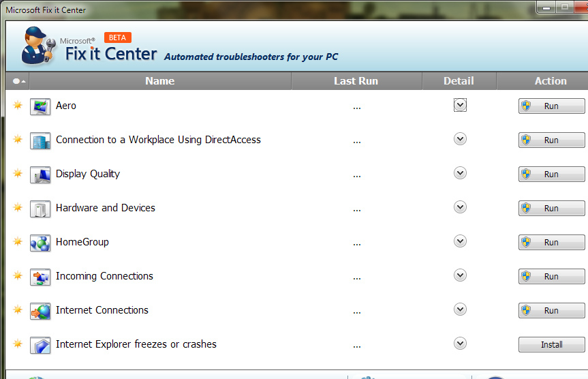
Task: Click the Internet Connections globe icon
Action: click(x=40, y=312)
